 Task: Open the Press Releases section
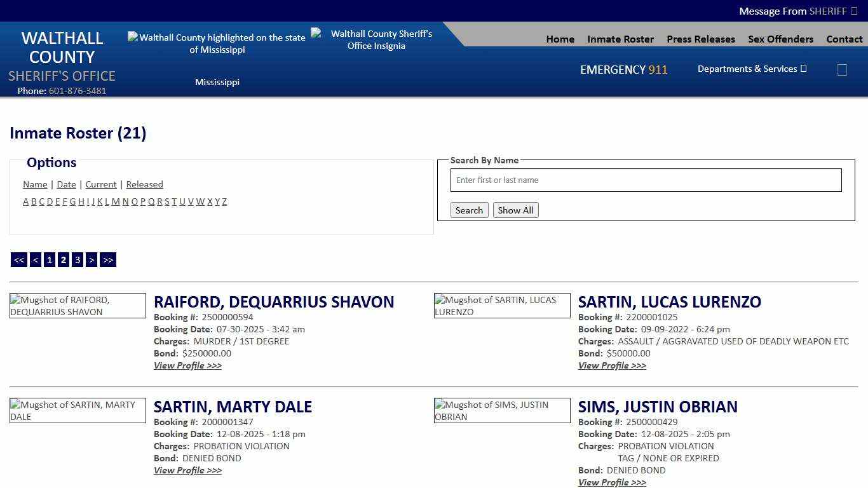tap(700, 39)
